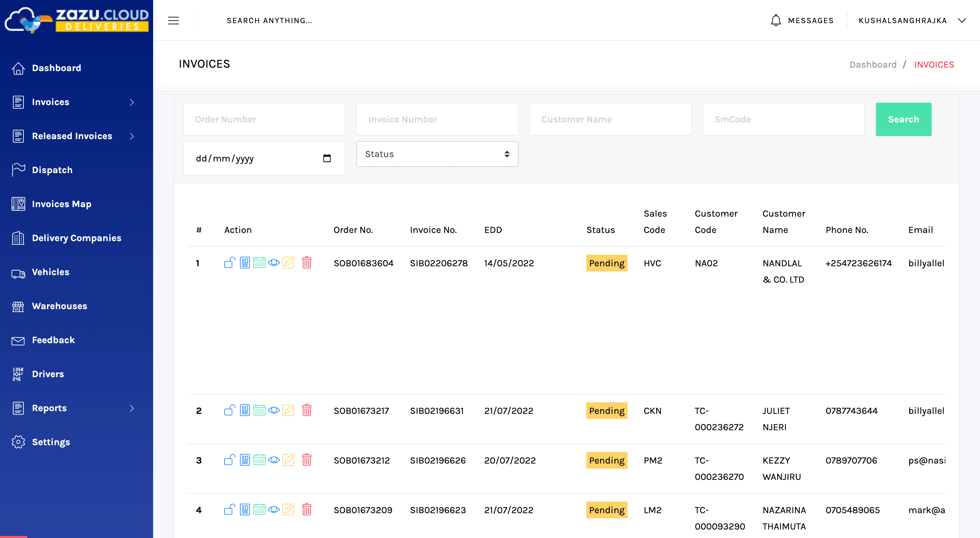The height and width of the screenshot is (538, 980).
Task: Click the eye view icon for order SOB01673217
Action: tap(274, 410)
